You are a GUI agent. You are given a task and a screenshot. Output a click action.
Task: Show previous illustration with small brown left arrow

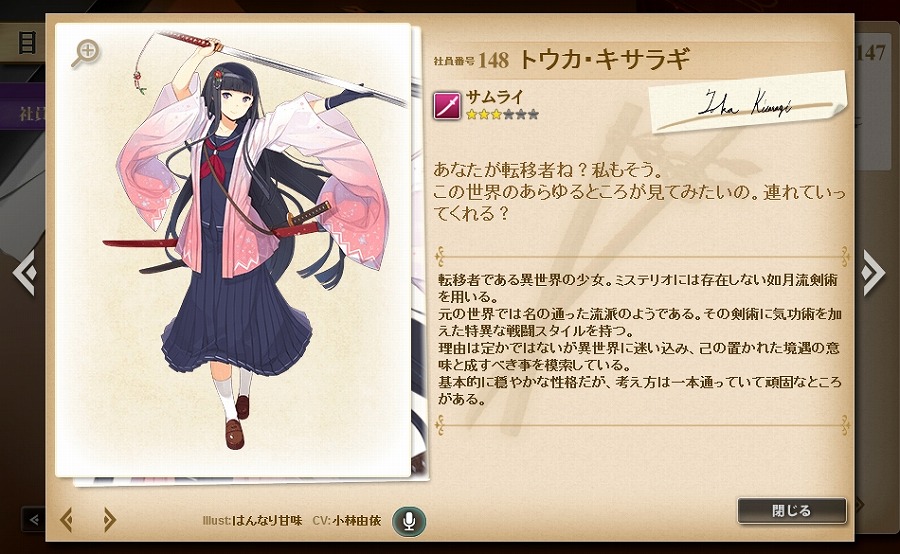tap(67, 520)
